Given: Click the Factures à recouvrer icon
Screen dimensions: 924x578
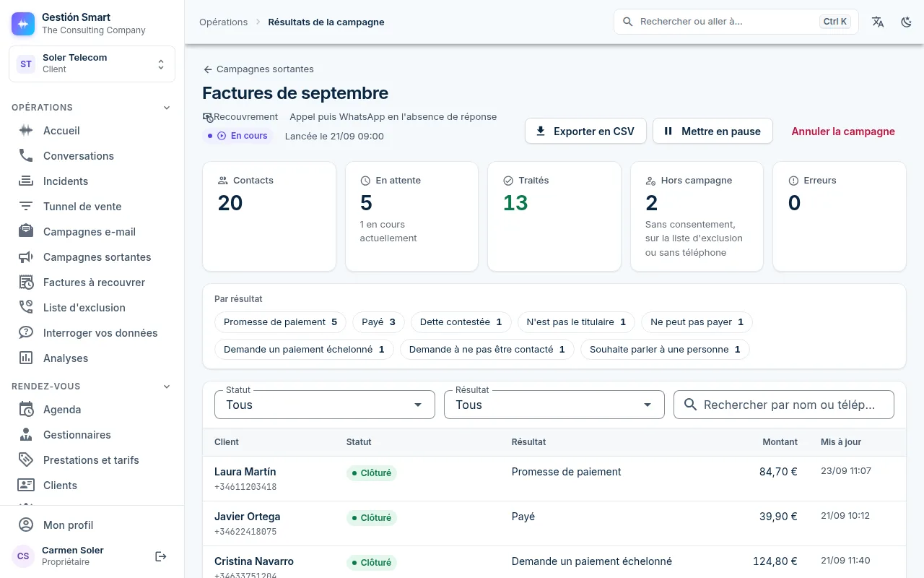Looking at the screenshot, I should click(x=26, y=282).
